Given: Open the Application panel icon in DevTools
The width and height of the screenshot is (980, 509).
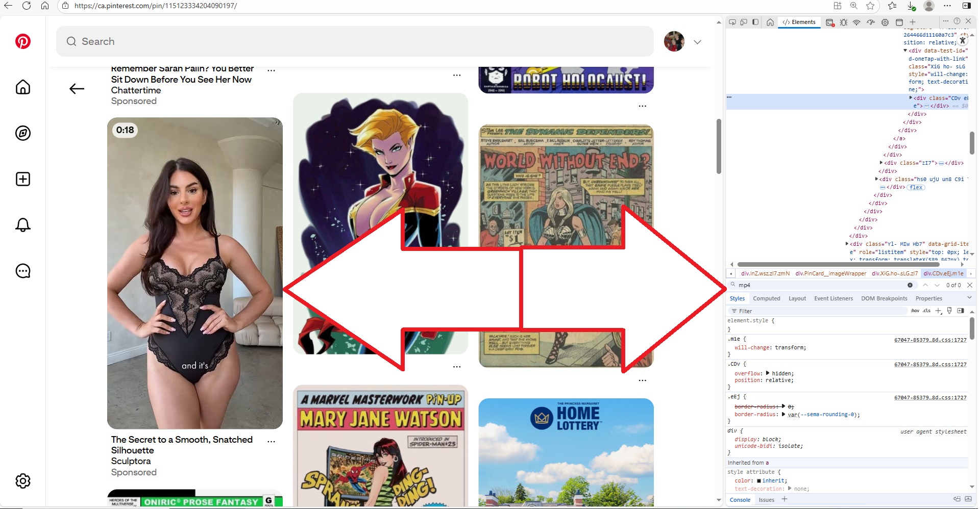Looking at the screenshot, I should tap(899, 22).
